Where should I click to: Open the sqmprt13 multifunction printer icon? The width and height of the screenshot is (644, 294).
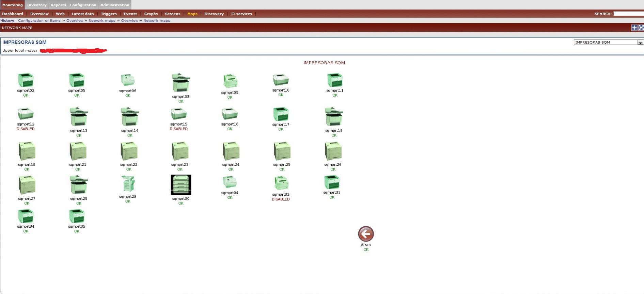click(x=79, y=117)
